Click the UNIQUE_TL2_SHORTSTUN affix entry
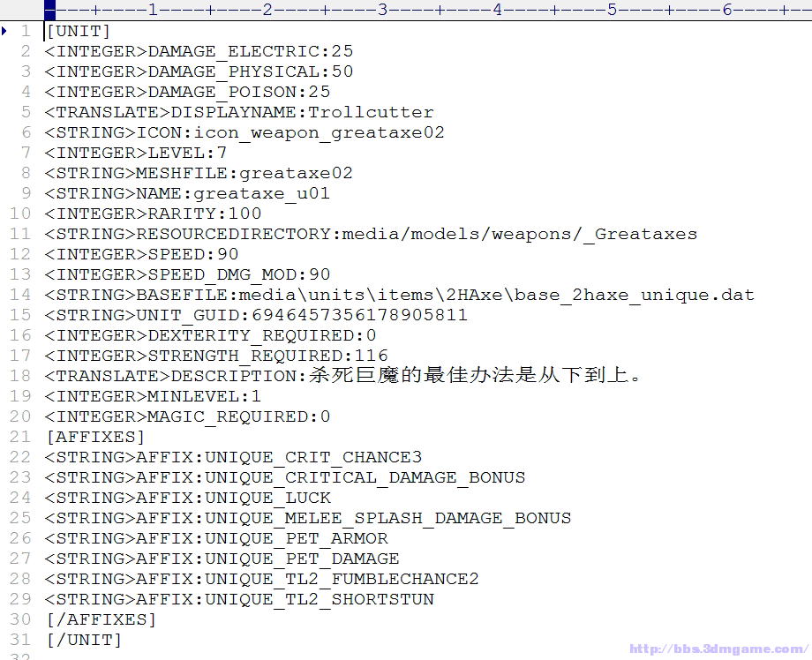The image size is (812, 660). (320, 599)
